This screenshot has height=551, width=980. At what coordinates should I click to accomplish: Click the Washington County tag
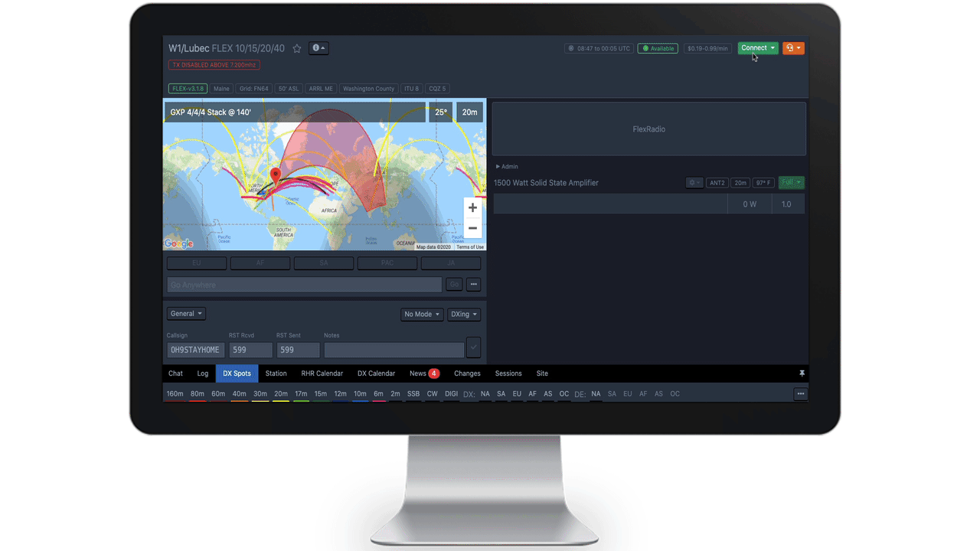[x=368, y=89]
